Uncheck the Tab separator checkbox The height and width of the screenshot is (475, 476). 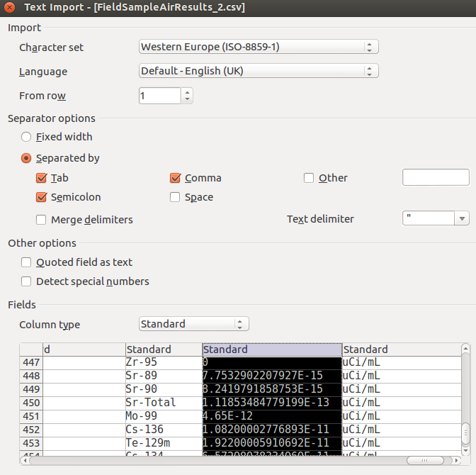pyautogui.click(x=41, y=178)
